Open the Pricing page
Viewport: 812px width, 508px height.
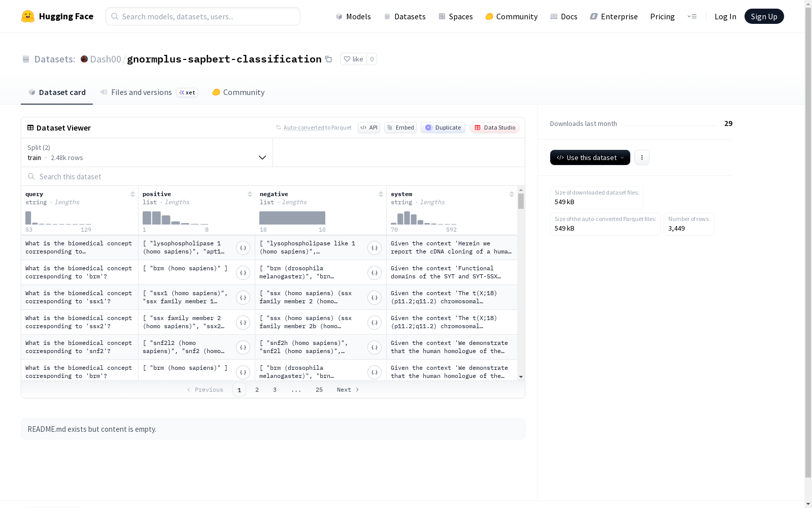click(662, 16)
